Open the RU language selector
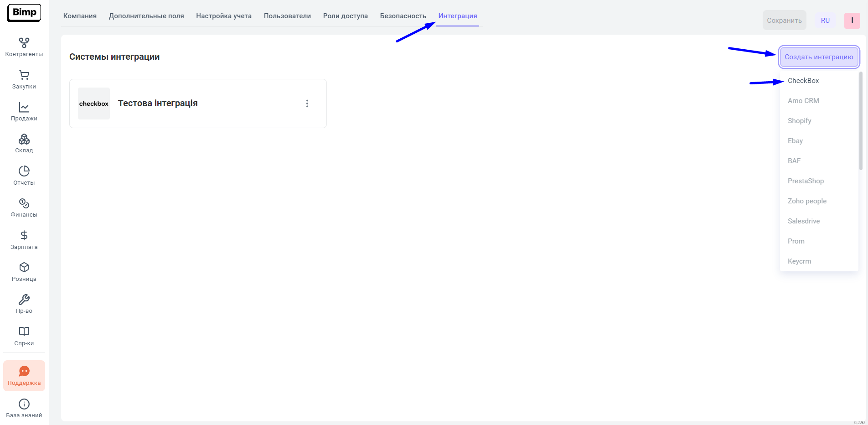This screenshot has height=425, width=868. coord(825,21)
